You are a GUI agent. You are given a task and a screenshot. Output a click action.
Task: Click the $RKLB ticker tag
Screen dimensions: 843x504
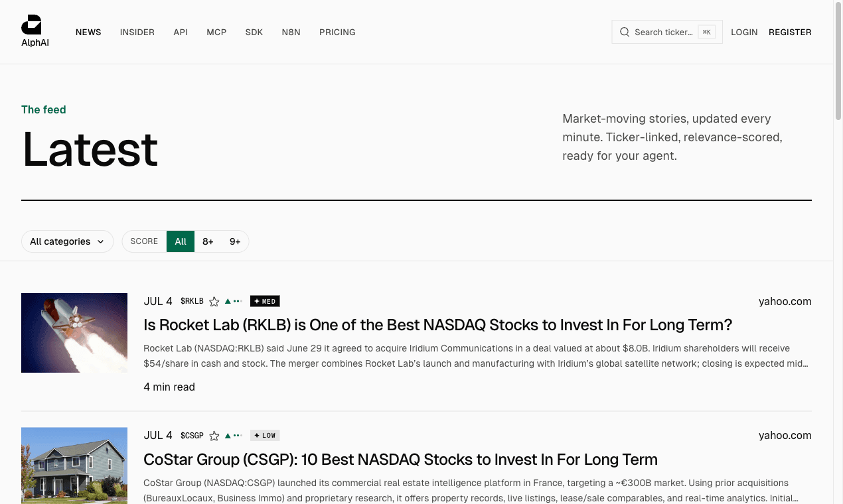(192, 301)
